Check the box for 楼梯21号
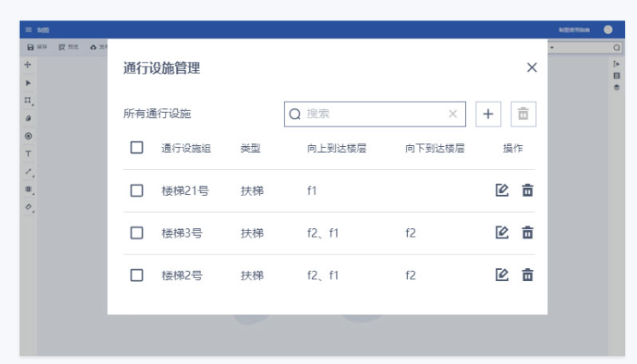 (x=137, y=191)
